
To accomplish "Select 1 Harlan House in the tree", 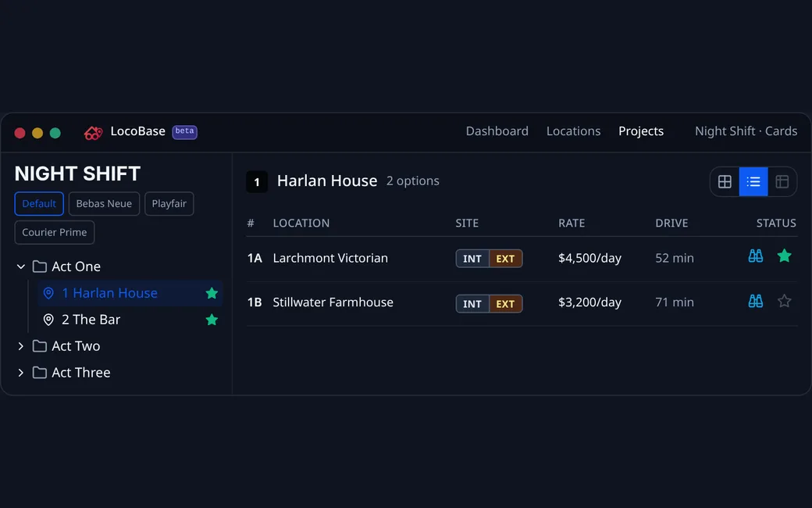I will [130, 293].
